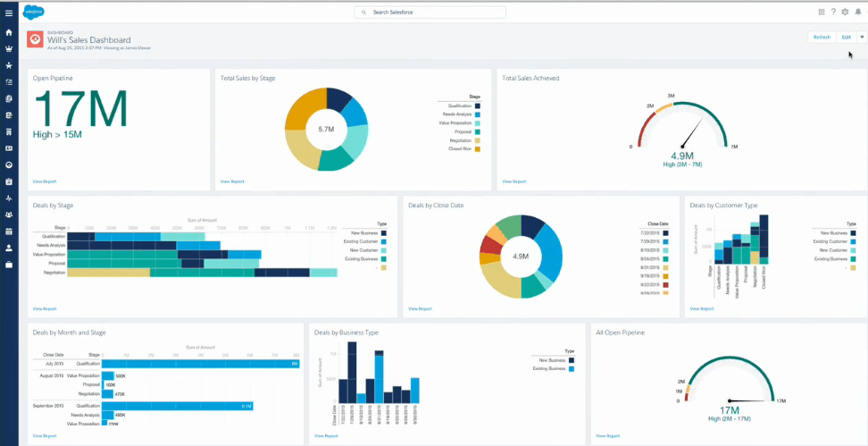Open the crown icon in sidebar
Viewport: 868px width, 446px height.
pyautogui.click(x=9, y=49)
